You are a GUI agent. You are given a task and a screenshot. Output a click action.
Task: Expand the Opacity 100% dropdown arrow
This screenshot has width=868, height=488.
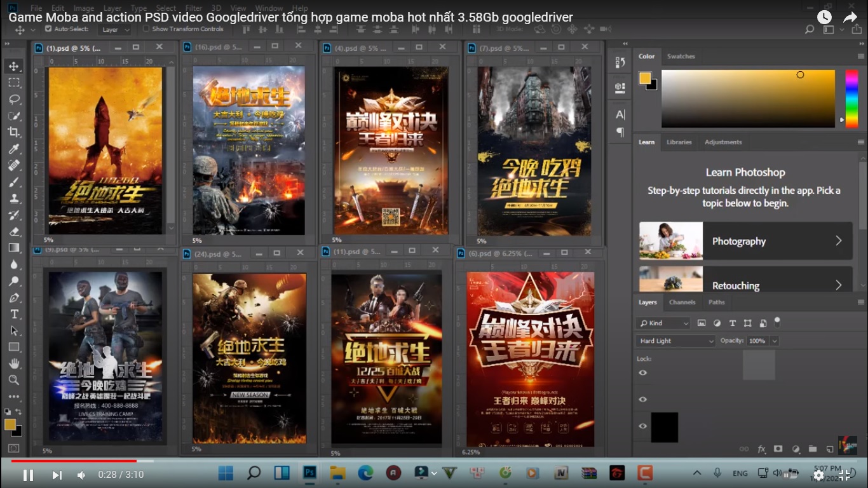774,341
